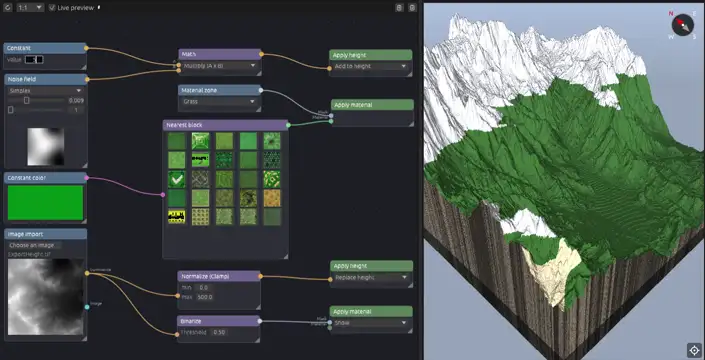Click the Noise field scale slider
Viewport: 705px width, 360px height.
[37, 101]
